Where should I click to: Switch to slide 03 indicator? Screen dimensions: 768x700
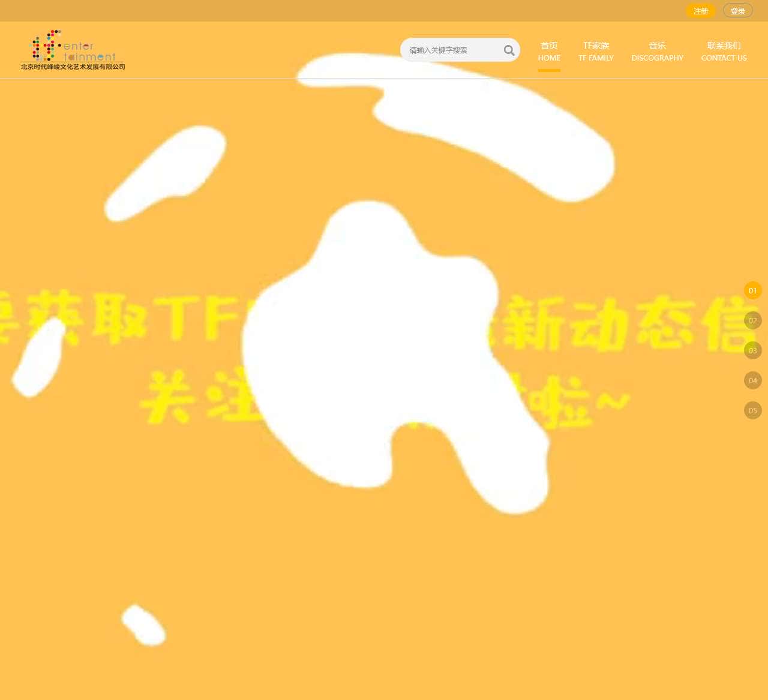coord(753,350)
